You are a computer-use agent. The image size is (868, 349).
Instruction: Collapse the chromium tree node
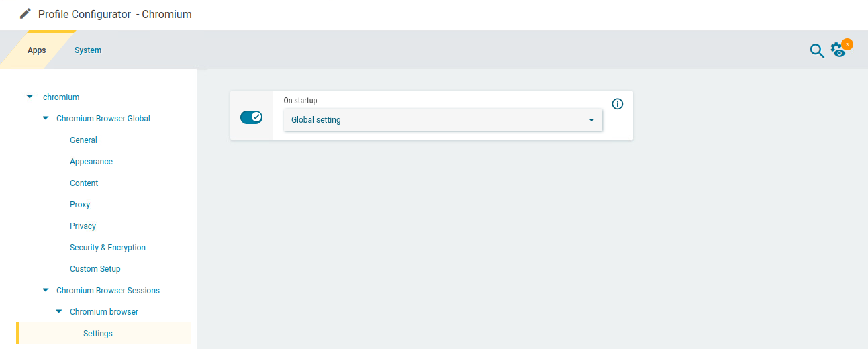click(30, 97)
